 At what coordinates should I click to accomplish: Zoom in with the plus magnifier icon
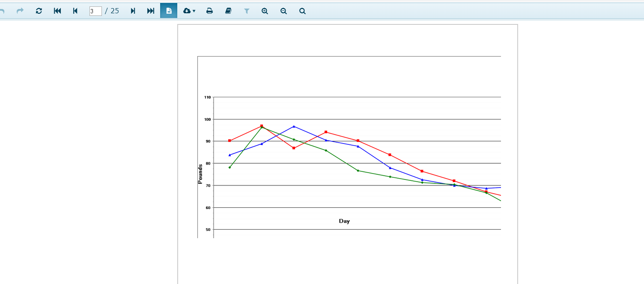[x=265, y=11]
